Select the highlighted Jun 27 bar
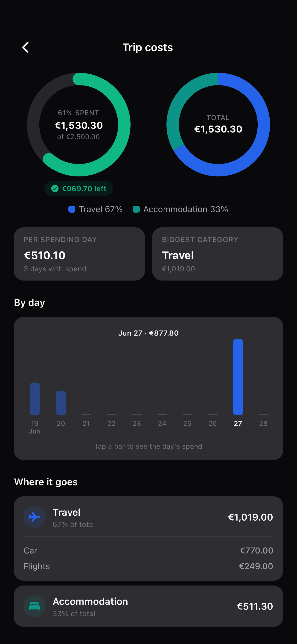The height and width of the screenshot is (644, 297). 238,377
